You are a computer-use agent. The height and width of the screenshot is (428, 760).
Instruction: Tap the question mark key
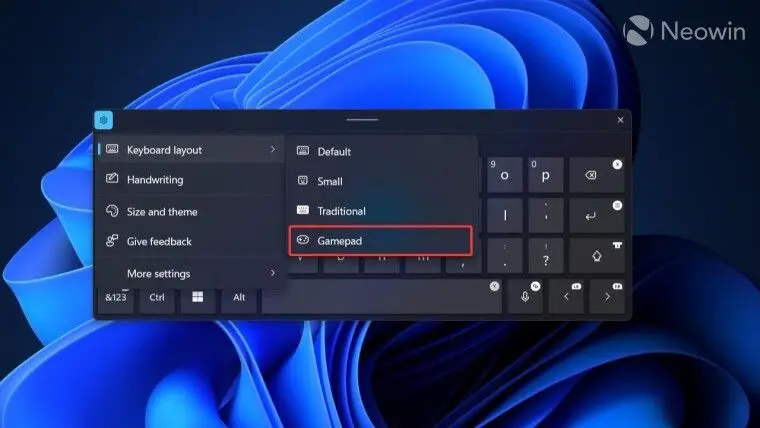coord(546,256)
